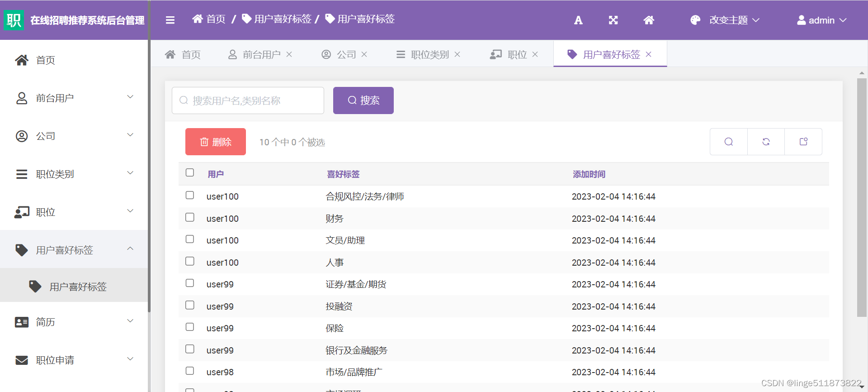Click the green 职 logo icon

click(14, 20)
